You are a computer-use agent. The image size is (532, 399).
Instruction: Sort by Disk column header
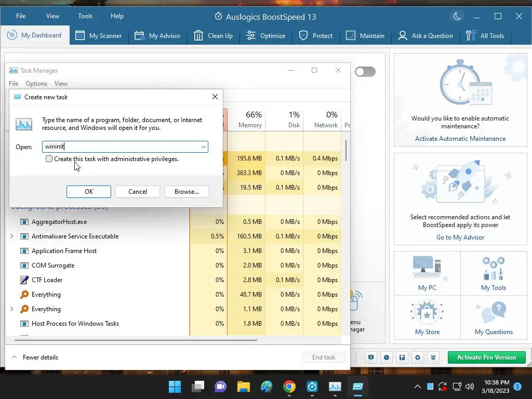pos(285,119)
